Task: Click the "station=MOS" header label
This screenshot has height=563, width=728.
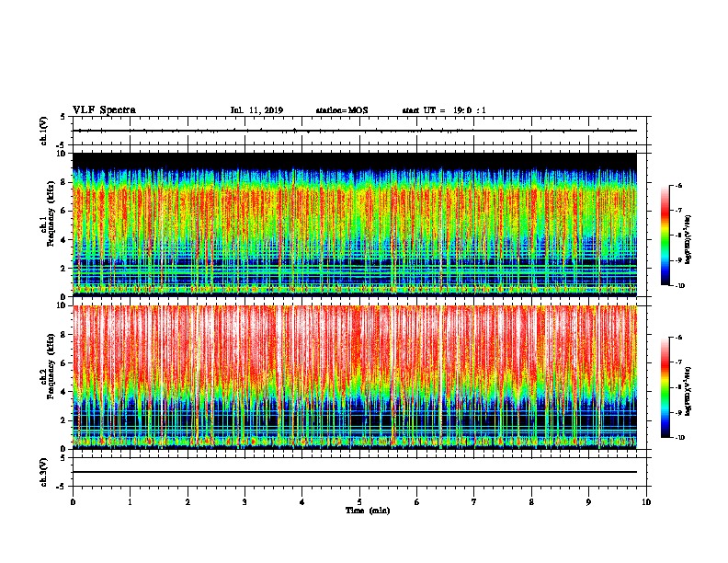Action: click(x=342, y=110)
